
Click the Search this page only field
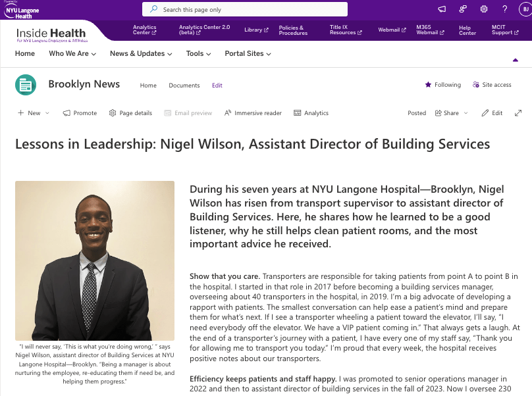pos(245,9)
